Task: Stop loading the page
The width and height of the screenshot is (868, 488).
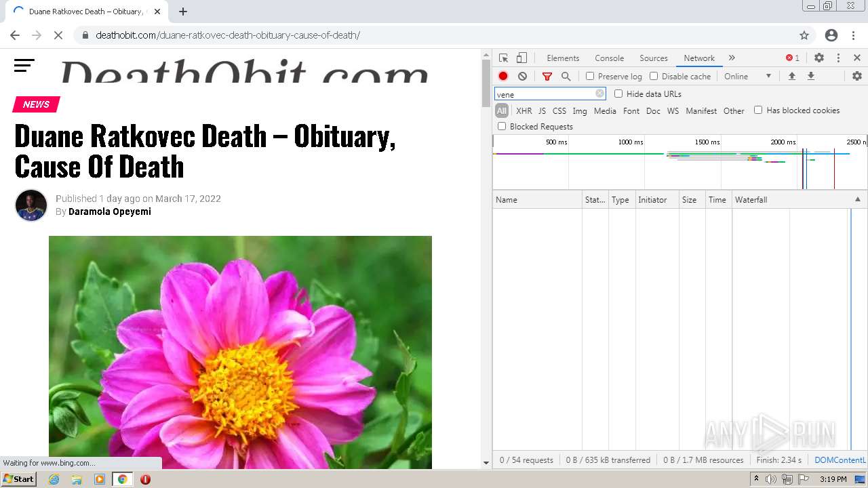Action: tap(58, 35)
